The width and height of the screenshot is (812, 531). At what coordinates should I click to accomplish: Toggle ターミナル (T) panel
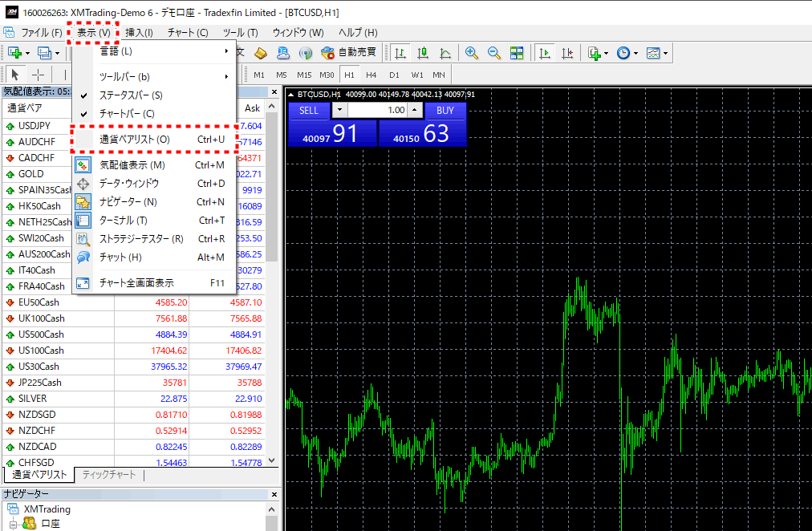(154, 221)
